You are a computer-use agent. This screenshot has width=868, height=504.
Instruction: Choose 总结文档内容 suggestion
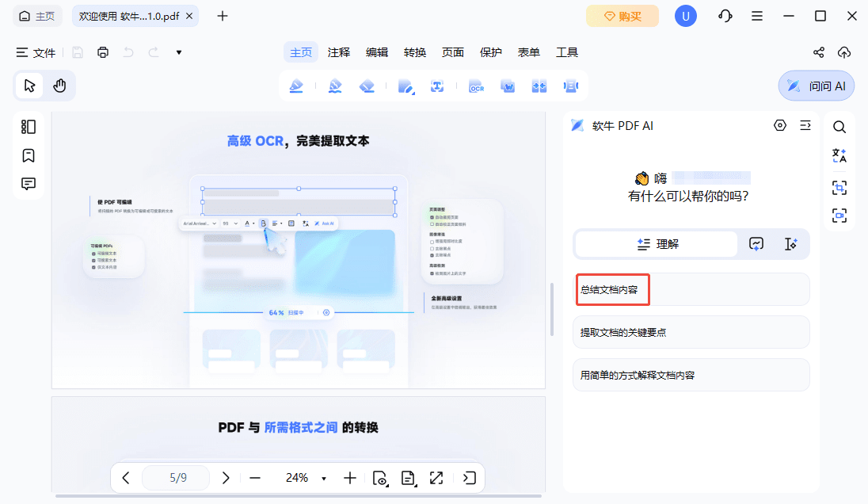point(691,289)
